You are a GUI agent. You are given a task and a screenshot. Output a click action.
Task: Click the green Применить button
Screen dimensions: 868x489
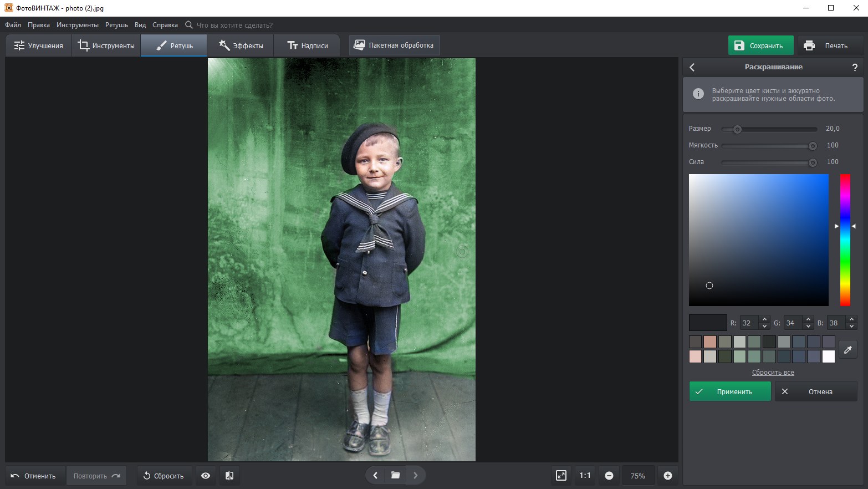(729, 391)
